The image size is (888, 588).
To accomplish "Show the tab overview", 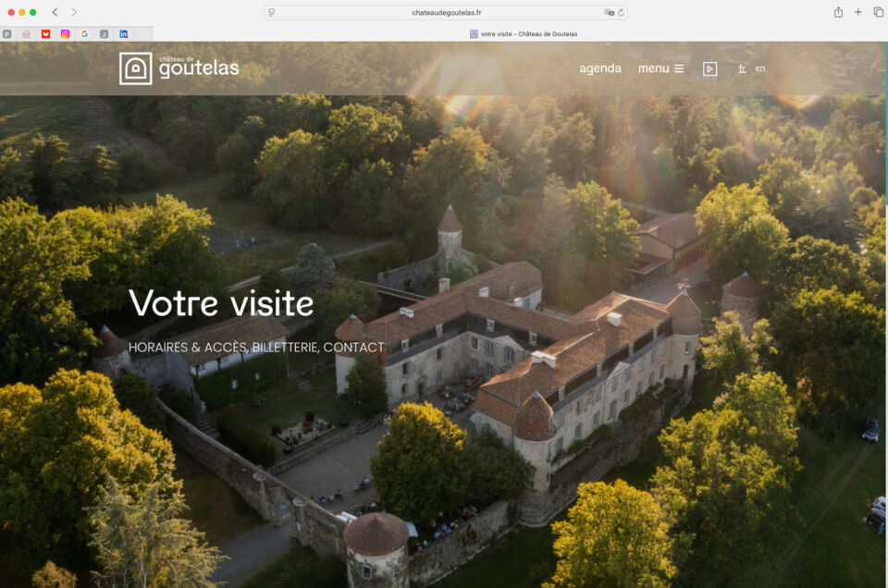I will (878, 12).
